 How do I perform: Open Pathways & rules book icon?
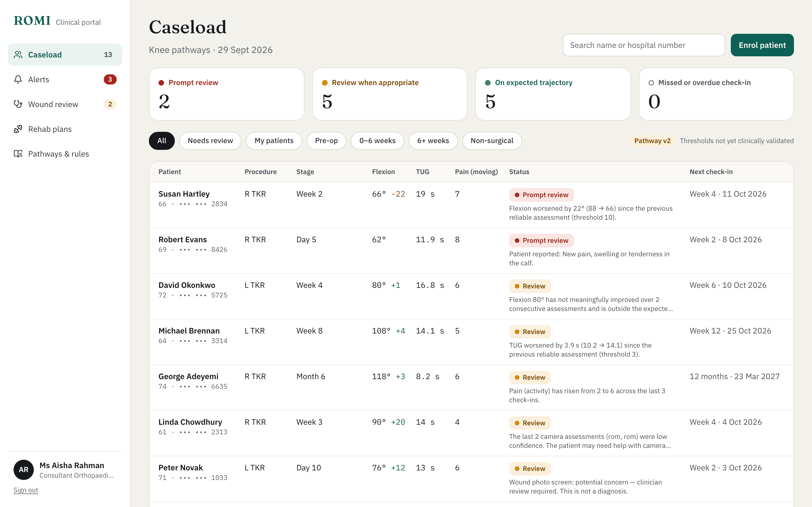[x=18, y=154]
